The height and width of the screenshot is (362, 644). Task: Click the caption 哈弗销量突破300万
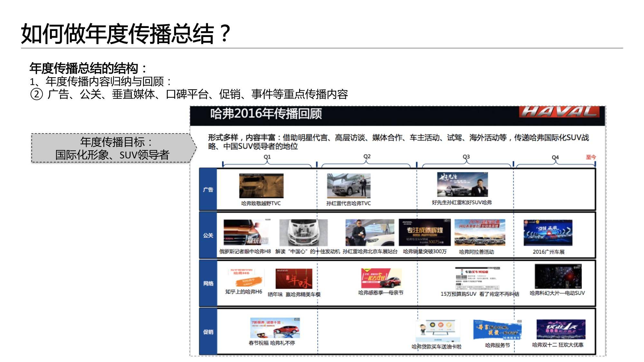coord(425,251)
